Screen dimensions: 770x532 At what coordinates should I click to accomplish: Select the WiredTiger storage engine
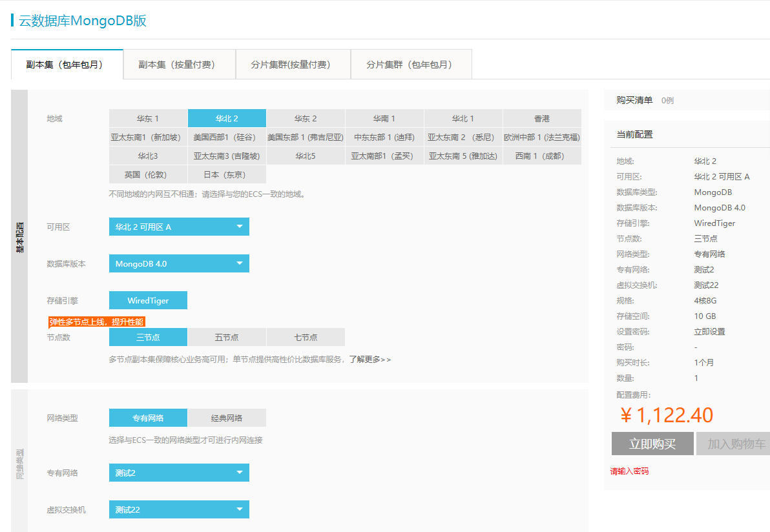[x=148, y=300]
